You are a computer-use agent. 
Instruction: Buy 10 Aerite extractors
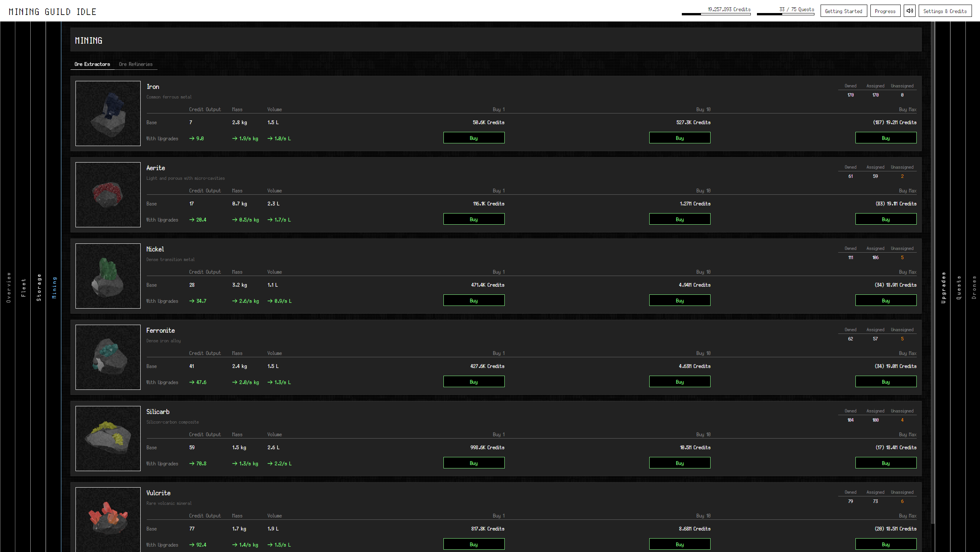(680, 219)
